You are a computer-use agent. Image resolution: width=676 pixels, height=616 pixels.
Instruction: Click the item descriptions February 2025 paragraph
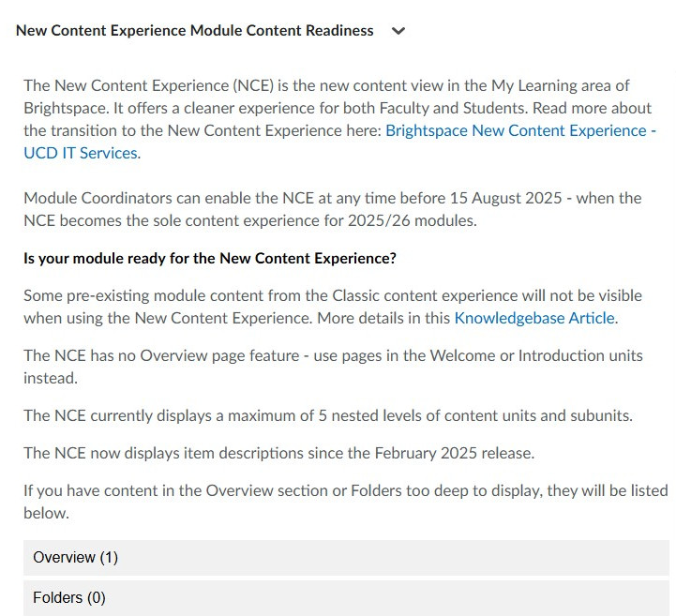click(278, 453)
